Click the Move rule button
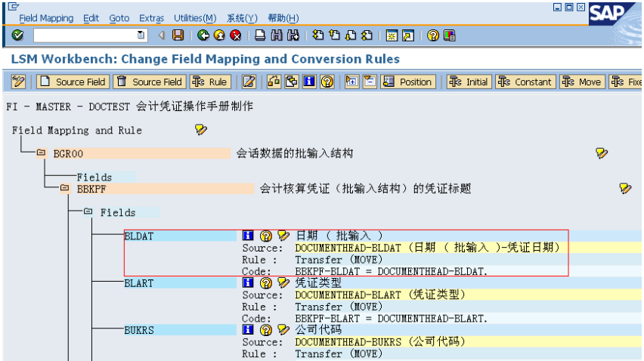The image size is (644, 361). point(582,82)
